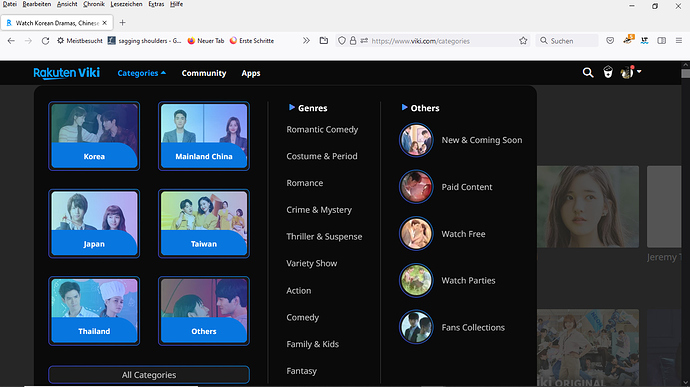This screenshot has width=690, height=387.
Task: Toggle the sidebar view icon
Action: pyautogui.click(x=661, y=41)
